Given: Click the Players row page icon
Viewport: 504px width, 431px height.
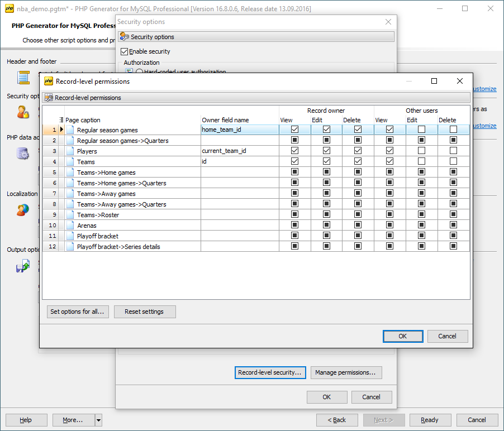Looking at the screenshot, I should 70,151.
